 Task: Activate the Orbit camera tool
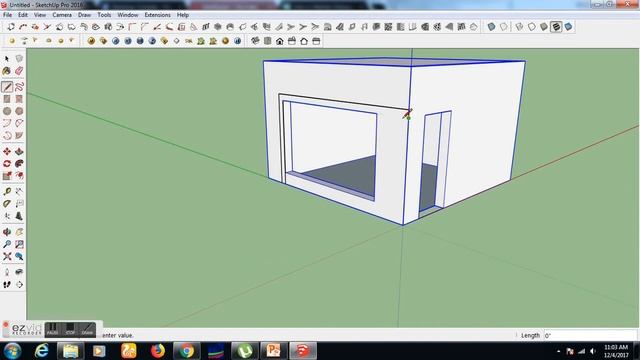coord(7,232)
